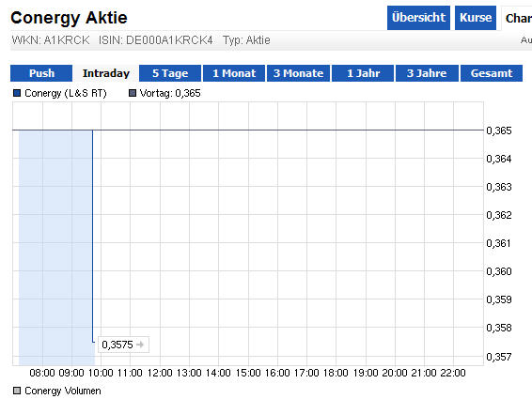Show the Gesamt chart range
The height and width of the screenshot is (399, 532).
[492, 73]
